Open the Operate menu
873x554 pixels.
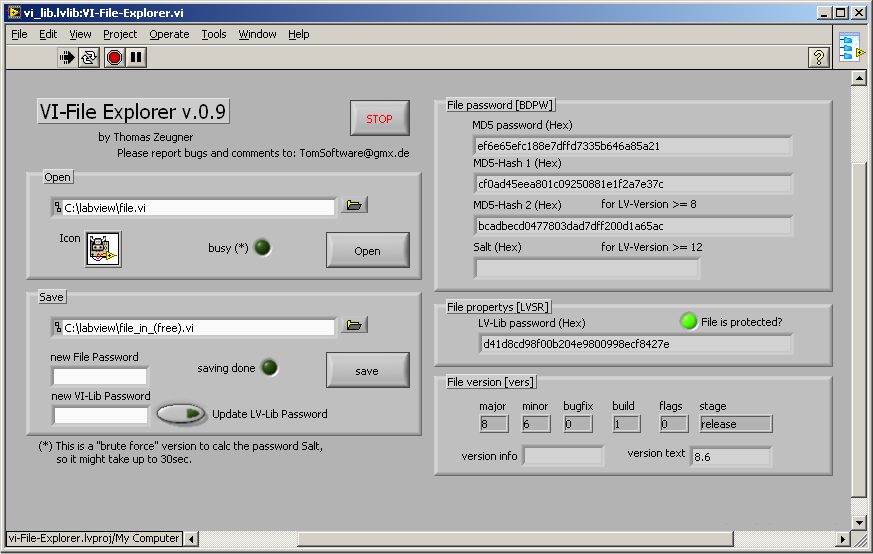point(169,35)
